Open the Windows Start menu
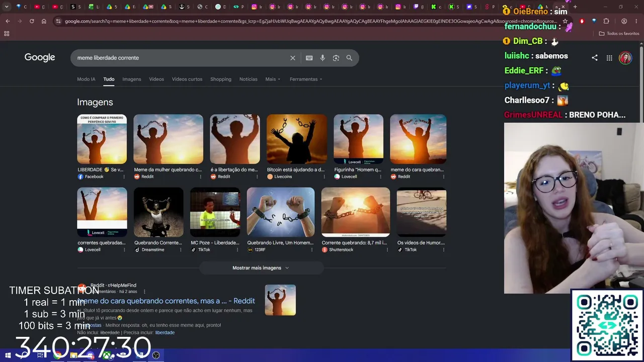 point(8,355)
